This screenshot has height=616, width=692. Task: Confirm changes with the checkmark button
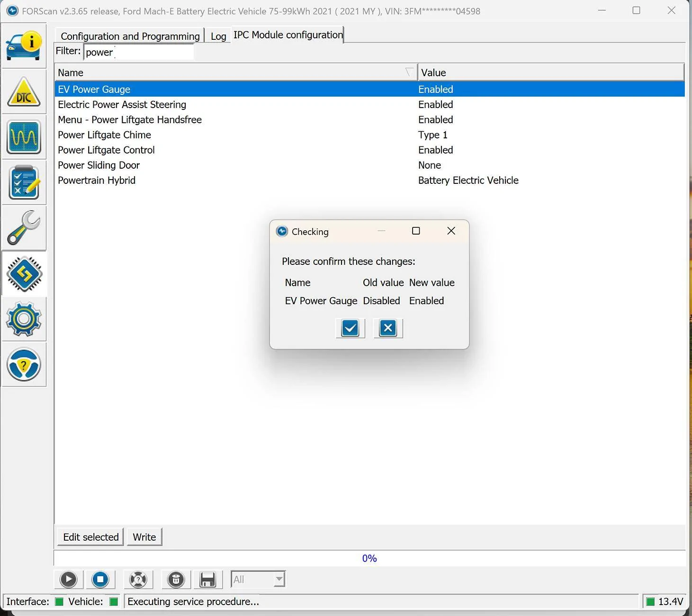tap(350, 328)
